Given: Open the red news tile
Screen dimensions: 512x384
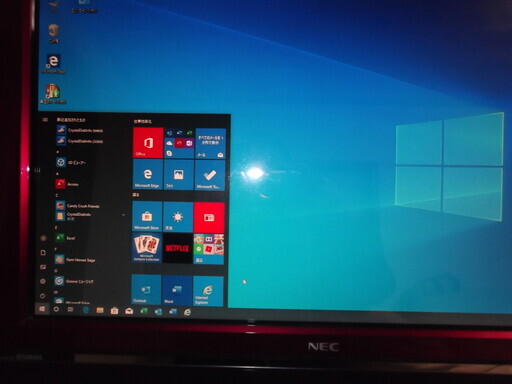Looking at the screenshot, I should click(x=209, y=218).
